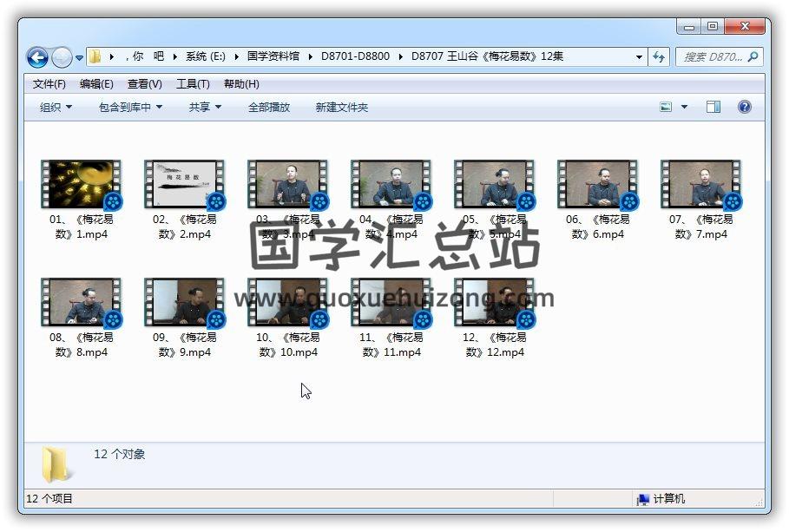
Task: Open the 文件(F) menu
Action: pos(49,84)
